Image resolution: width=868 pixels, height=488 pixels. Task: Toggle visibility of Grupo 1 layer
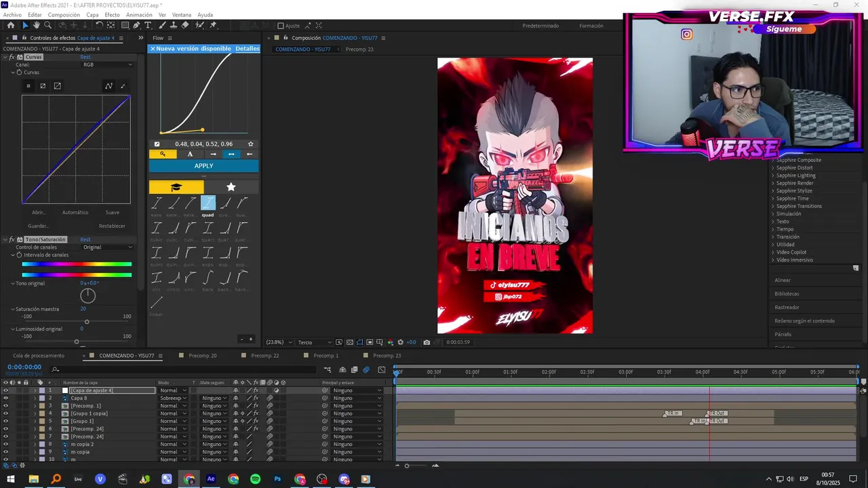click(x=5, y=421)
